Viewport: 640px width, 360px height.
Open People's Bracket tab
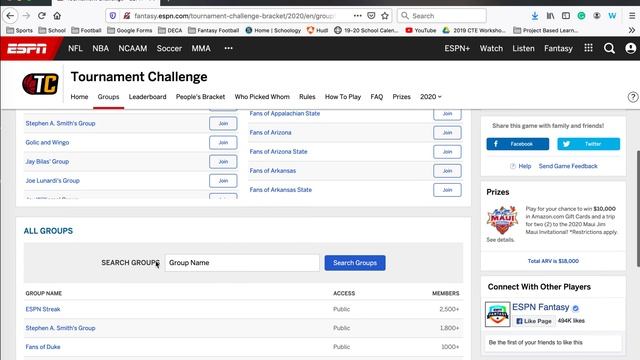(x=200, y=97)
